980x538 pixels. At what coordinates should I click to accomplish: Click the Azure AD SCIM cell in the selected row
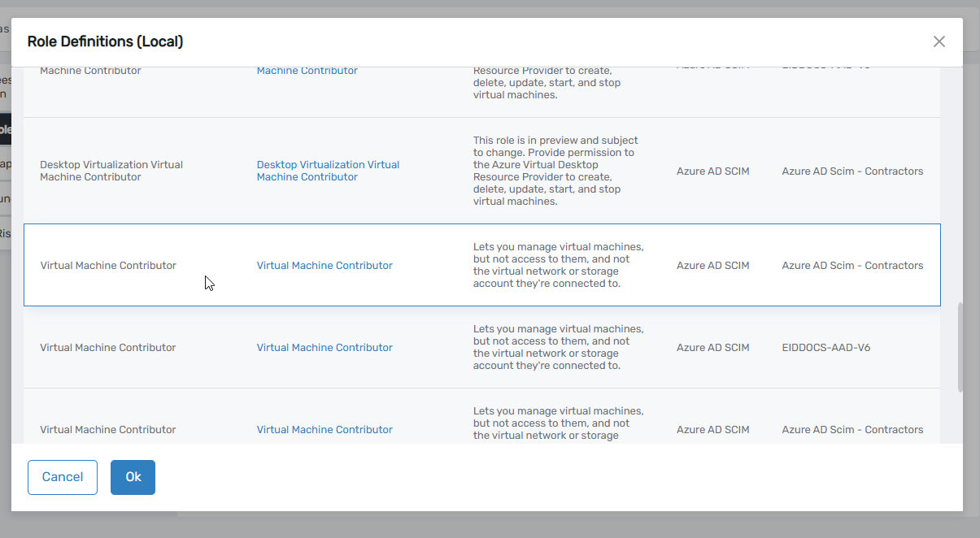[712, 265]
